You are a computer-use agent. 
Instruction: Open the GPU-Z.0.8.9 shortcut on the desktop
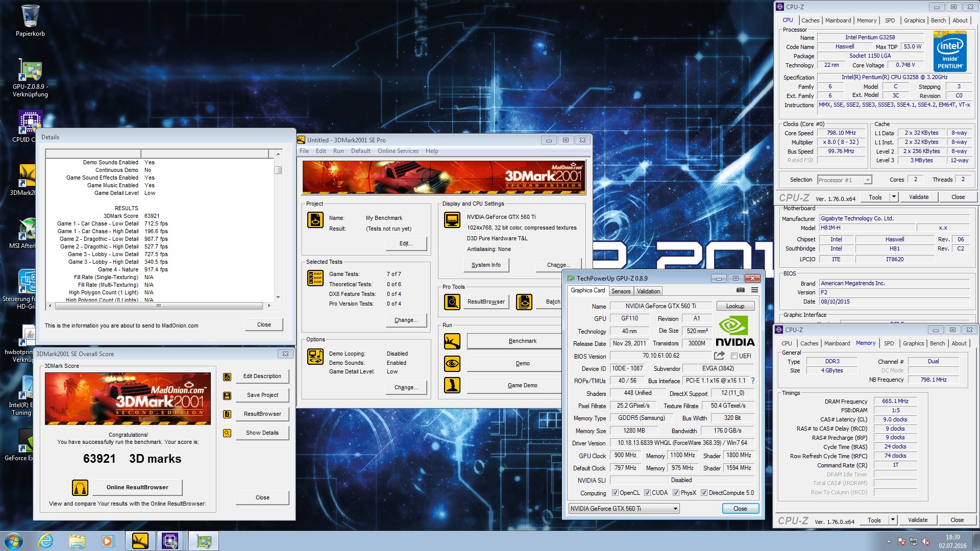(30, 79)
